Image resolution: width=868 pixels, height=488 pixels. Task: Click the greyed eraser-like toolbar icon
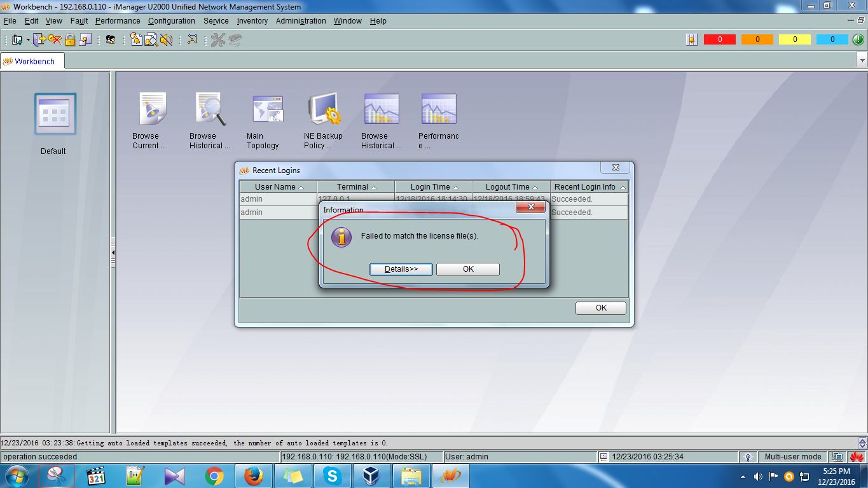(x=235, y=39)
